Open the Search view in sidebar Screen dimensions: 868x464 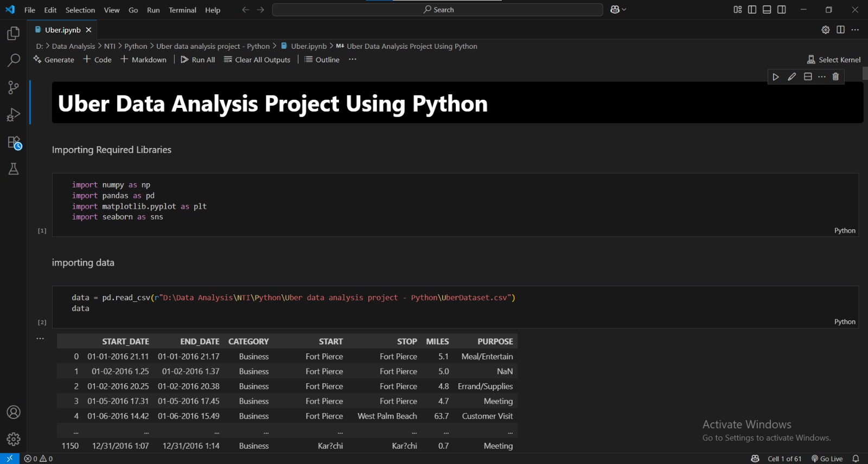(x=14, y=60)
